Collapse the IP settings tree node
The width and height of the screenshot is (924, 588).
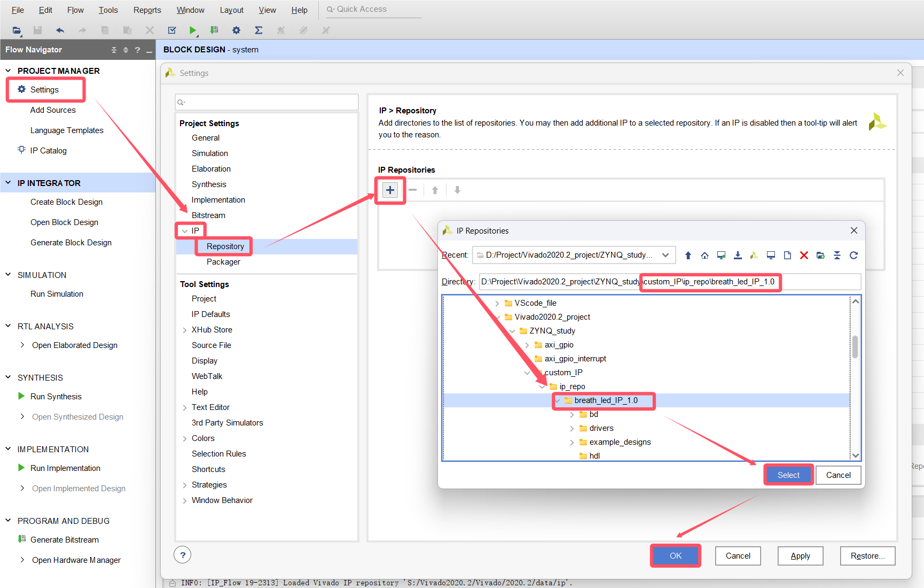(185, 231)
